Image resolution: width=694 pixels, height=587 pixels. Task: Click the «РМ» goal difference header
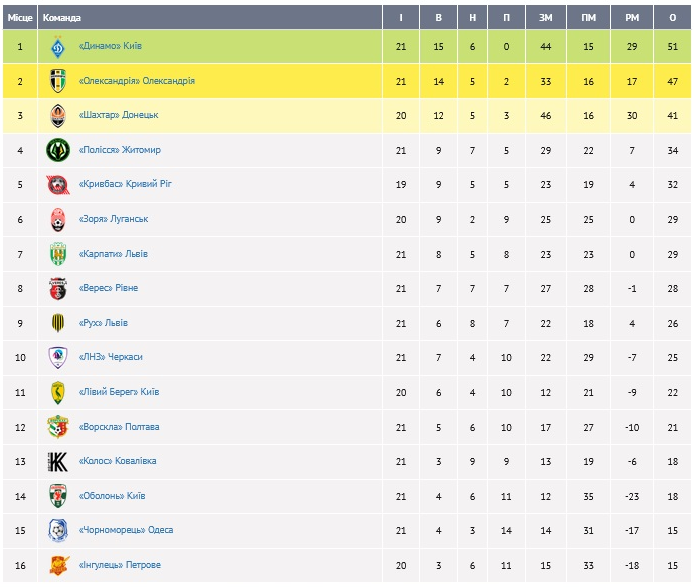pyautogui.click(x=631, y=17)
